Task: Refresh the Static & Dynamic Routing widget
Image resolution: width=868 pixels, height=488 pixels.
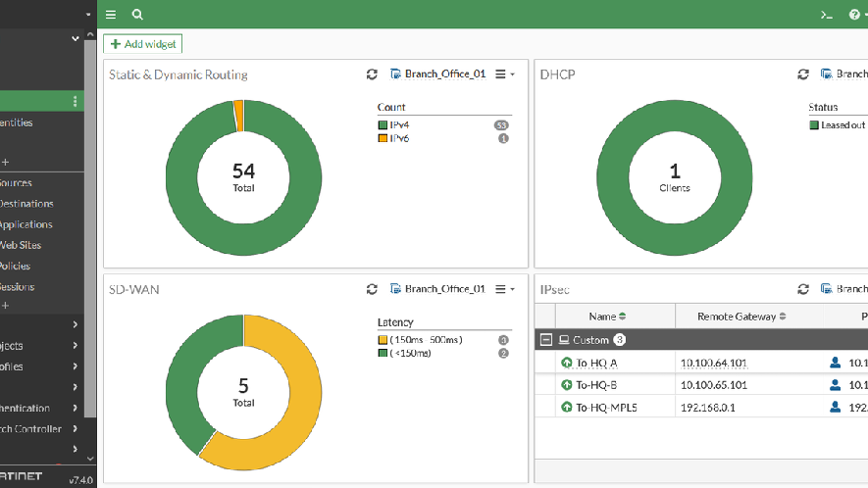Action: click(x=372, y=74)
